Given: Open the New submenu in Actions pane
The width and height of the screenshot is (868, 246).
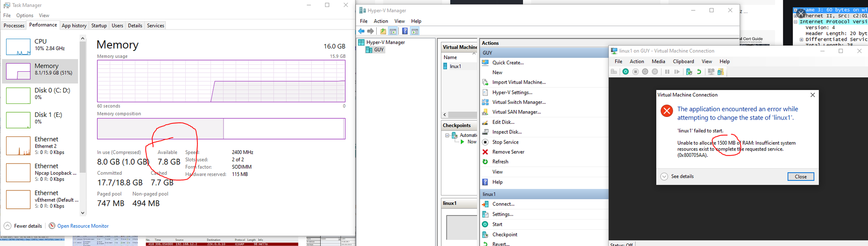Looking at the screenshot, I should 497,73.
